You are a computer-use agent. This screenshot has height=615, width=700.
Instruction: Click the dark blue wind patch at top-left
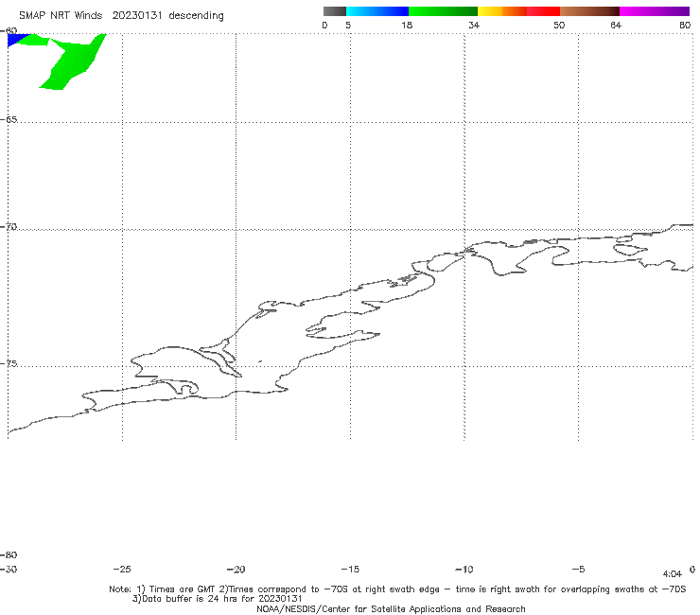click(x=16, y=40)
